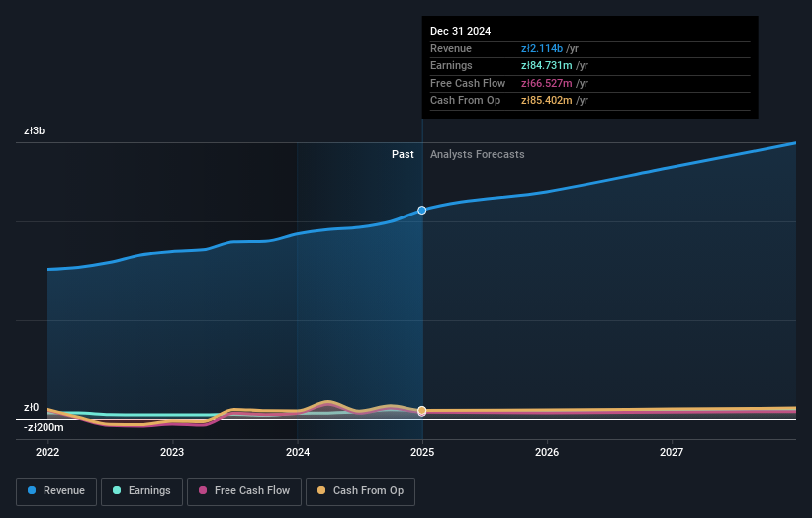Select the 2025 x-axis label
Viewport: 812px width, 518px height.
[x=422, y=452]
